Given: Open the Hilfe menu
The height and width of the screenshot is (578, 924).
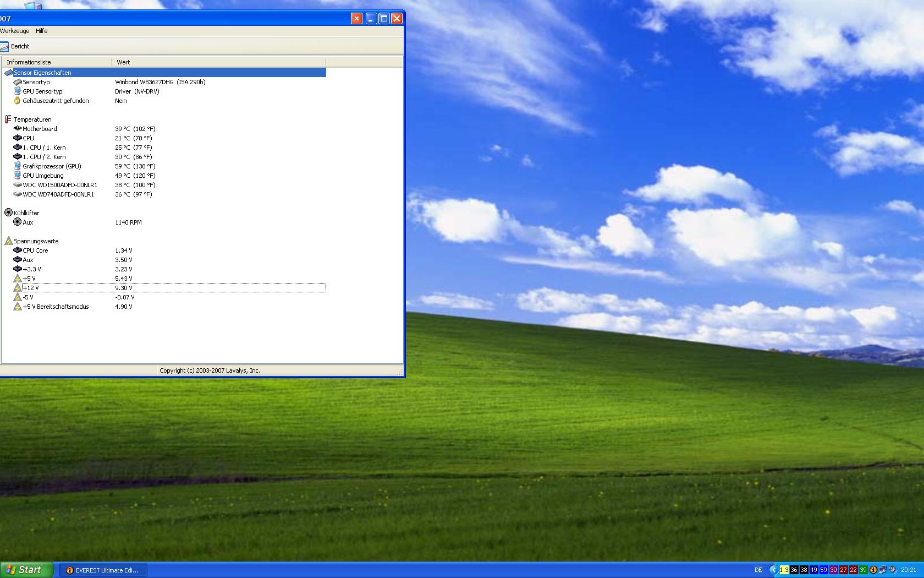Looking at the screenshot, I should click(42, 31).
